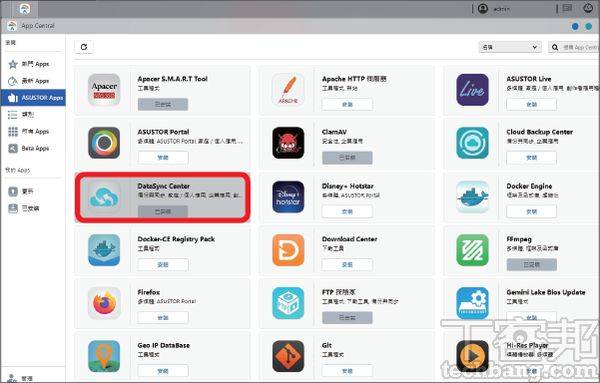Click the install button for ASUSTOR Portal

click(x=163, y=158)
